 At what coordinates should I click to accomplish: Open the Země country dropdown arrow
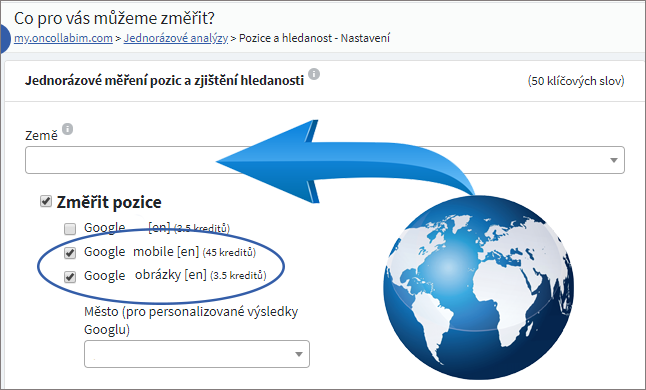click(613, 160)
